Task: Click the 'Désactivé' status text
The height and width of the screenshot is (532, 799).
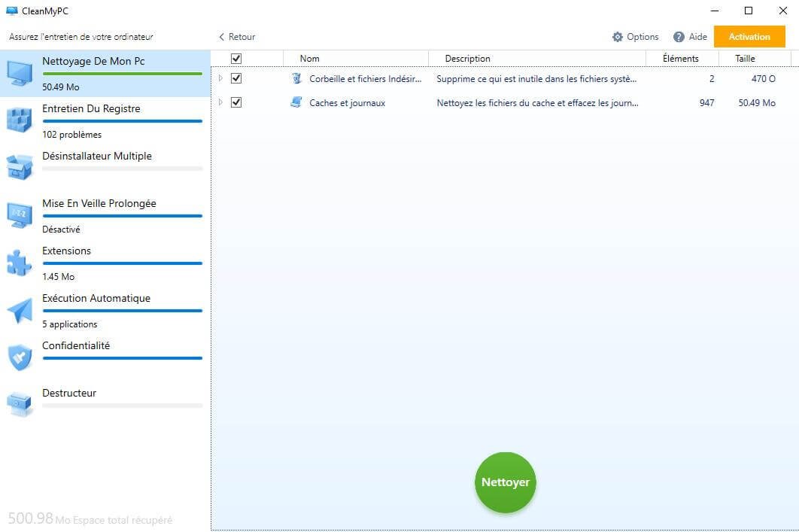Action: [x=61, y=230]
